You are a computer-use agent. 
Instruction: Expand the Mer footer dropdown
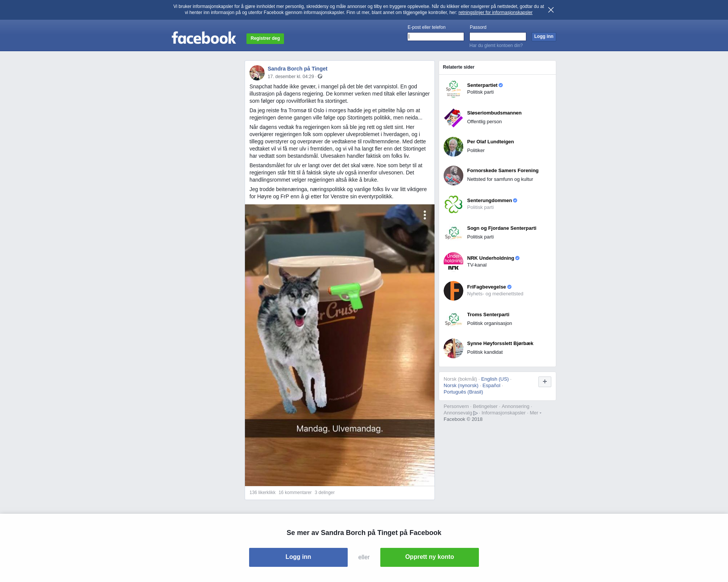(535, 413)
